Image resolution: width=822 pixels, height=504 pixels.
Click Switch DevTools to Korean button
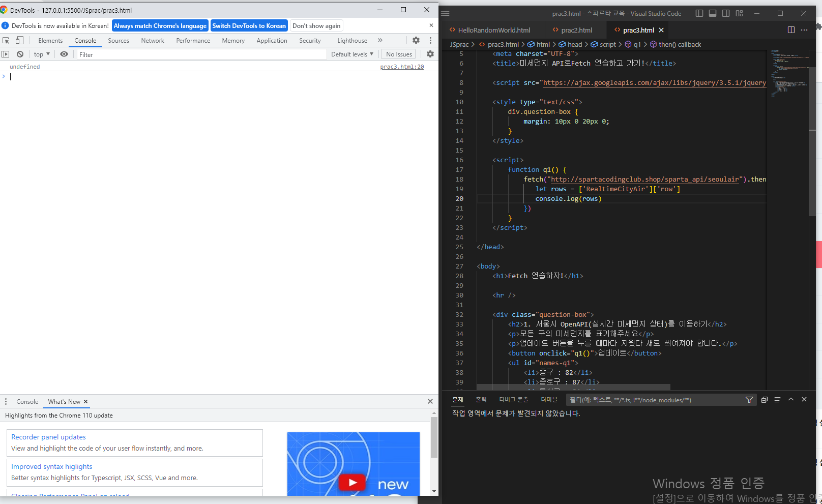point(249,26)
